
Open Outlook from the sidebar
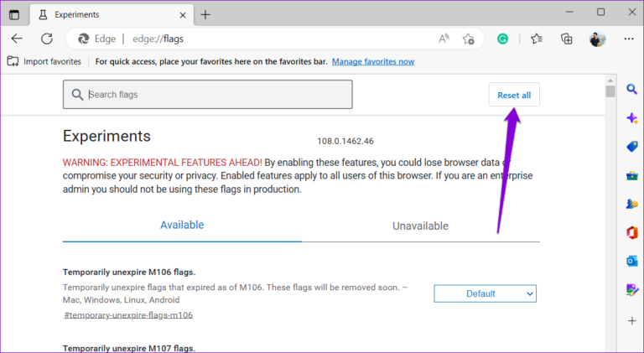point(632,261)
